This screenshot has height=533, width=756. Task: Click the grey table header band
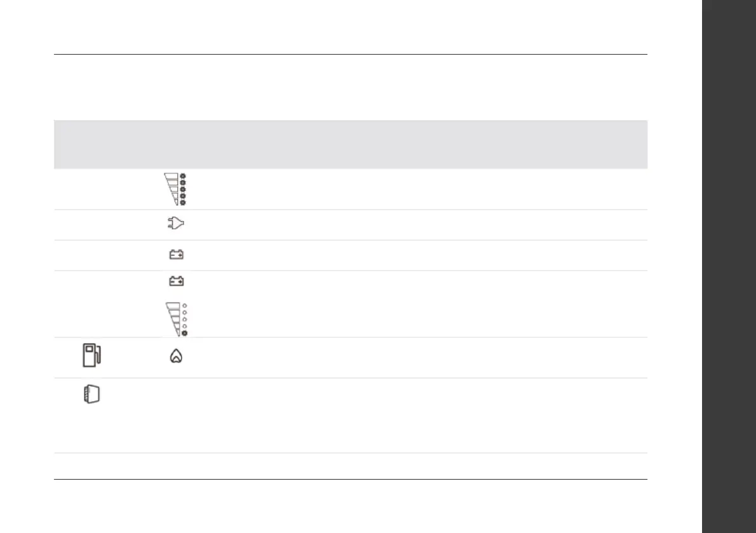[x=350, y=144]
